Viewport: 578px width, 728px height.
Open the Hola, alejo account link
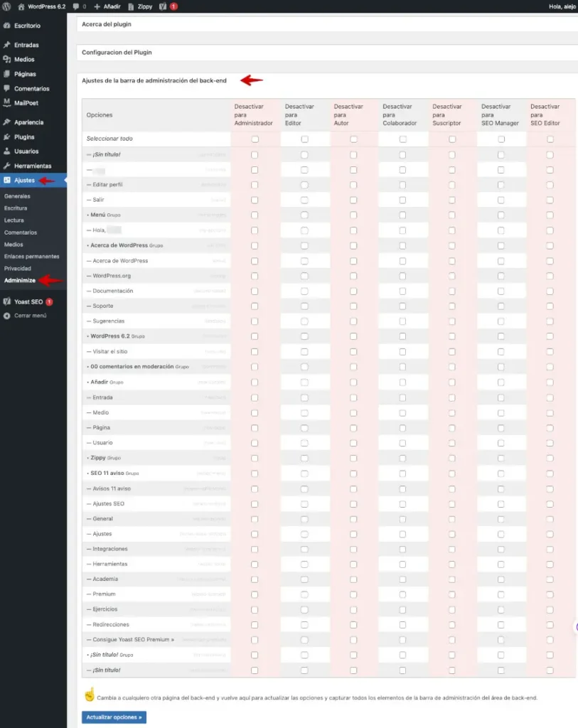pos(562,6)
